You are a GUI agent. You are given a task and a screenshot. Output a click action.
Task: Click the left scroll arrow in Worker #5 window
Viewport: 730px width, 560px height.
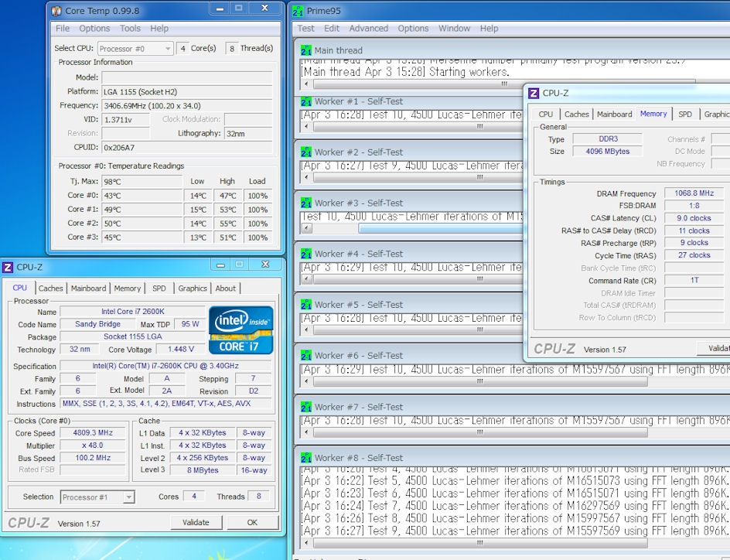click(306, 330)
